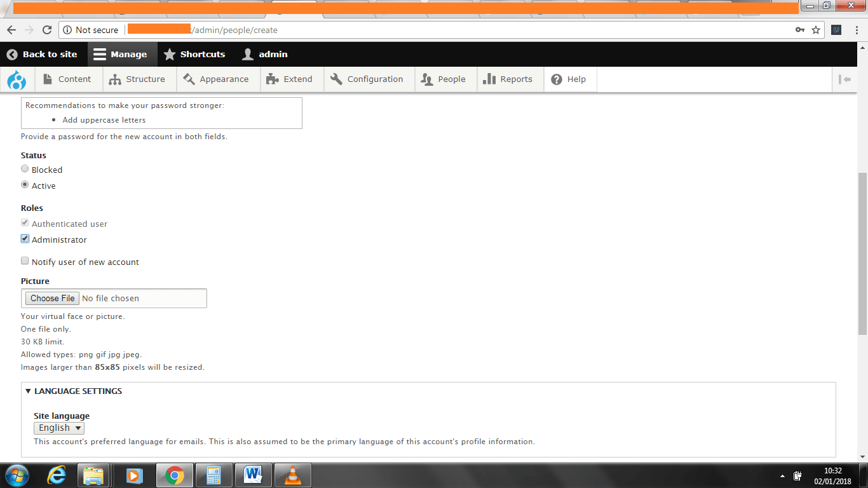The width and height of the screenshot is (868, 488).
Task: Open VLC media player from the taskbar
Action: coord(292,475)
